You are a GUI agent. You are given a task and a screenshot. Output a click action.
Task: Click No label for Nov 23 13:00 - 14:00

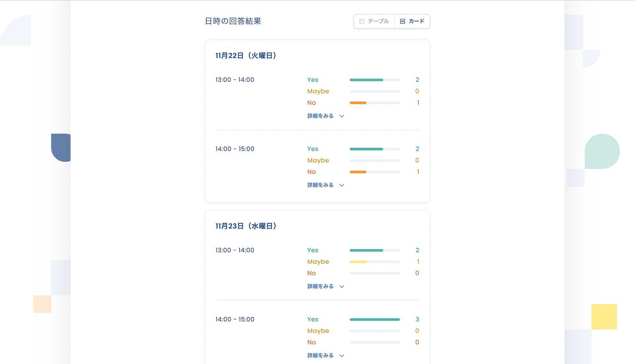tap(312, 273)
